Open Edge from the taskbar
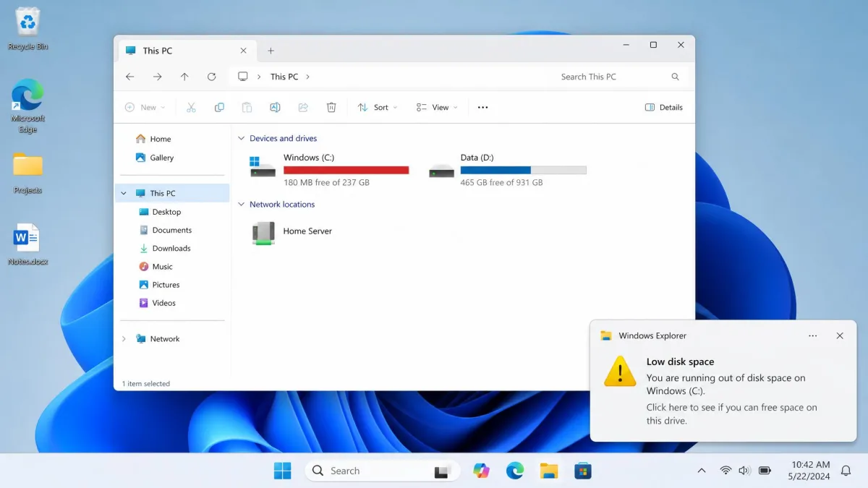This screenshot has width=868, height=488. pyautogui.click(x=515, y=471)
